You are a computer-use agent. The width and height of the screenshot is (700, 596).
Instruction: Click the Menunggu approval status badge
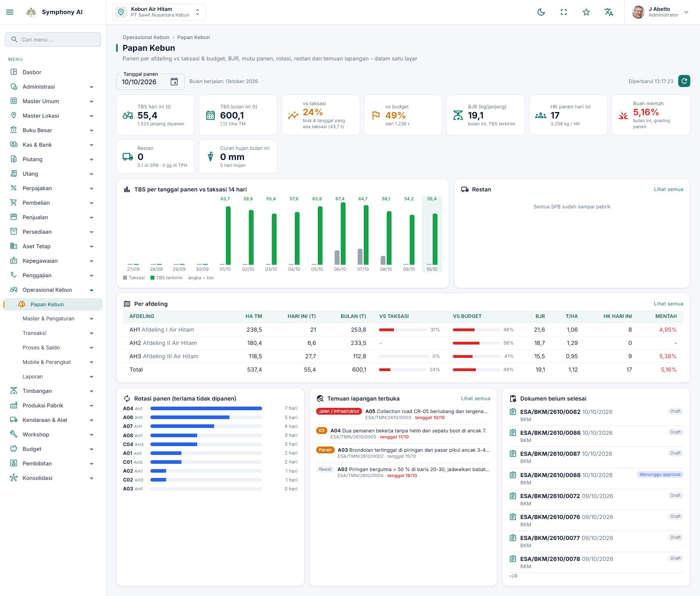[x=660, y=474]
